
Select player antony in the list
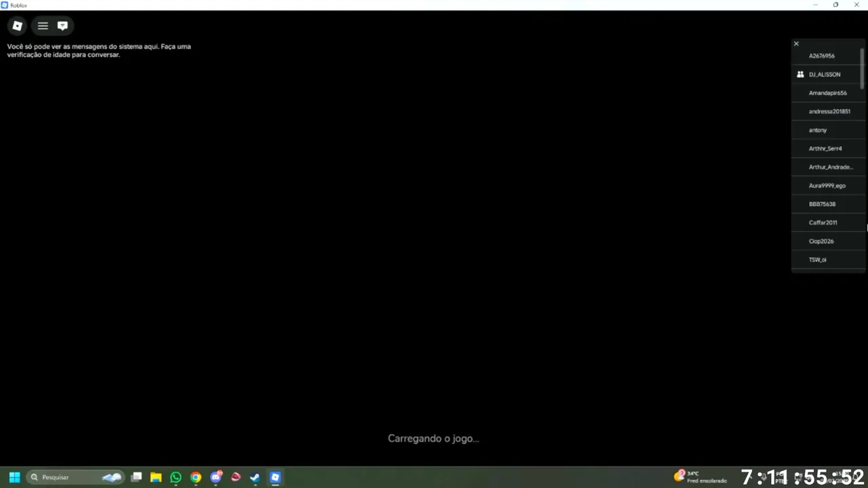828,130
